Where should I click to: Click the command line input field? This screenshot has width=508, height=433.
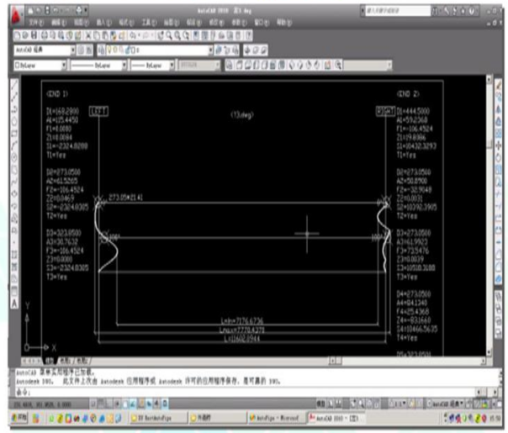coord(247,392)
